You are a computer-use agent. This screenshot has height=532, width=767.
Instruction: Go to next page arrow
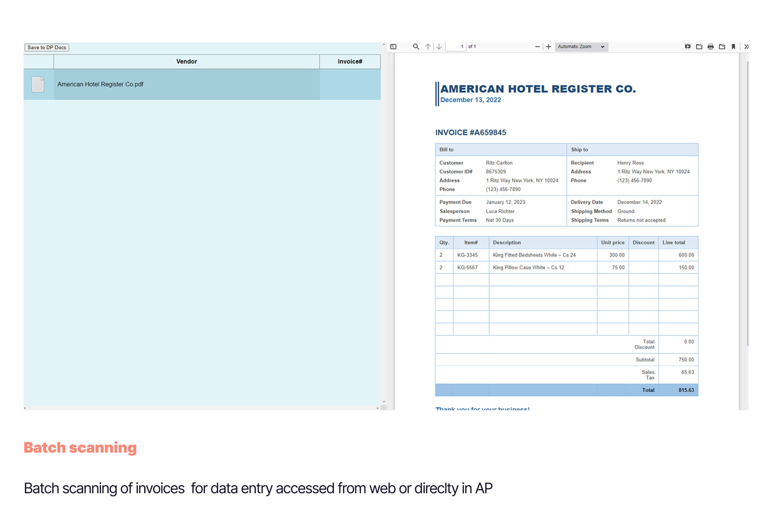pos(439,47)
